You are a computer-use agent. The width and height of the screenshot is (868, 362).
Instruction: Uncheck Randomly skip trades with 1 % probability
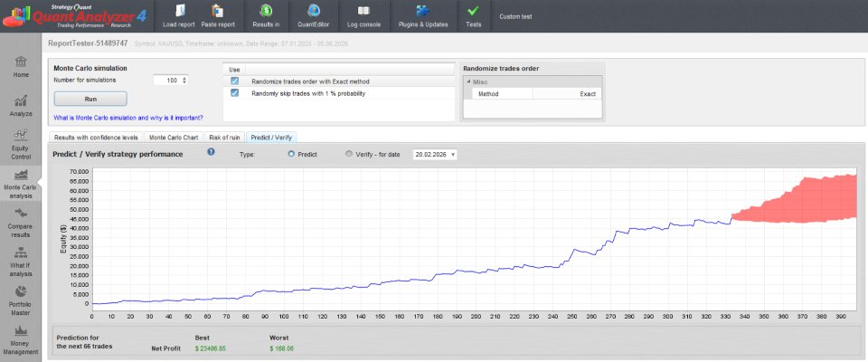[x=235, y=93]
